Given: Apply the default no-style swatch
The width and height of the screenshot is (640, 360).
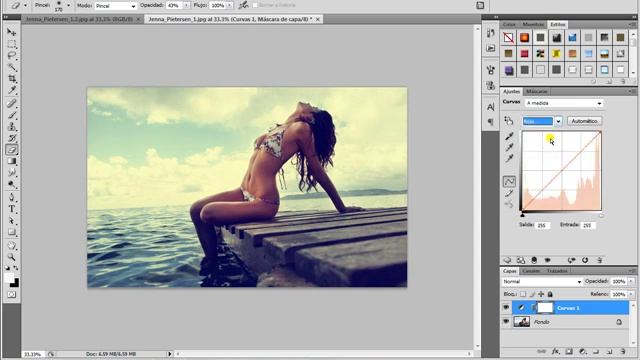Looking at the screenshot, I should click(509, 38).
